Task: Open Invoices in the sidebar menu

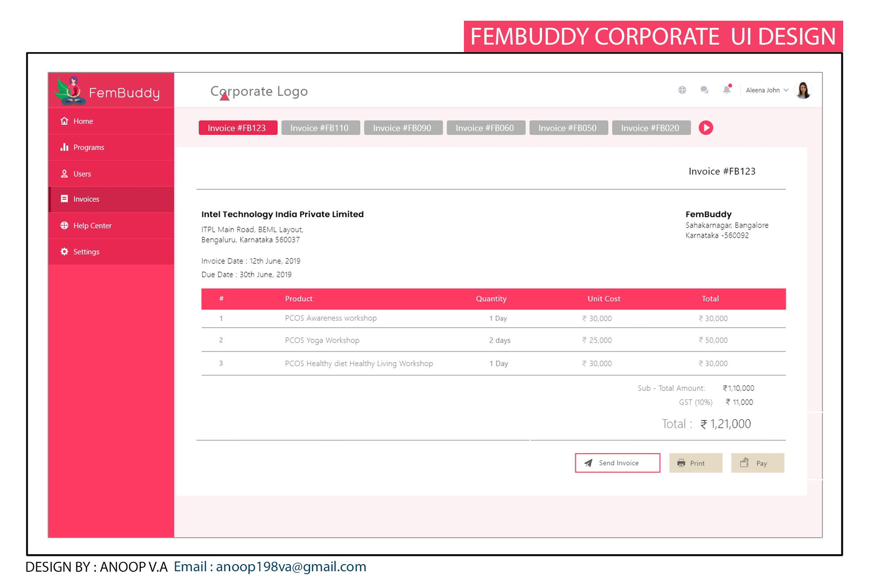Action: 86,199
